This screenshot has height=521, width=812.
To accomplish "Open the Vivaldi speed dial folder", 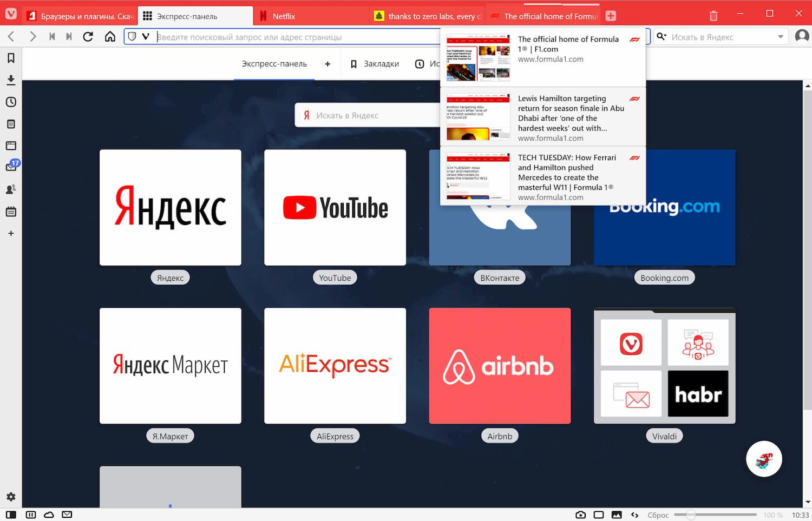I will tap(664, 366).
